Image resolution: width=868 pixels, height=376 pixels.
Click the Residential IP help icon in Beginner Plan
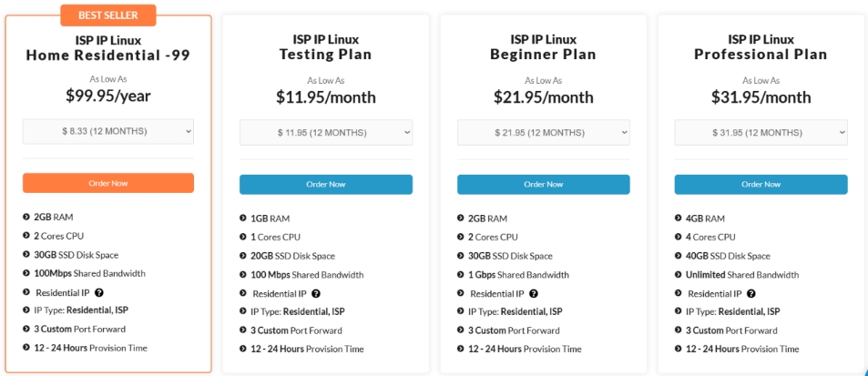coord(534,294)
